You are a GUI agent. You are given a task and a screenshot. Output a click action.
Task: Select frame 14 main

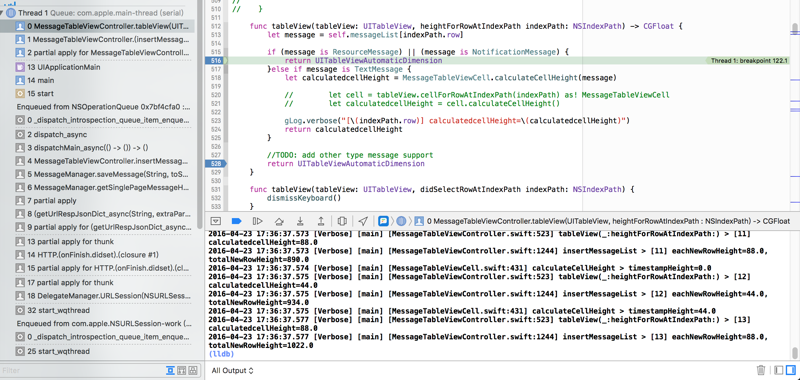pos(97,80)
